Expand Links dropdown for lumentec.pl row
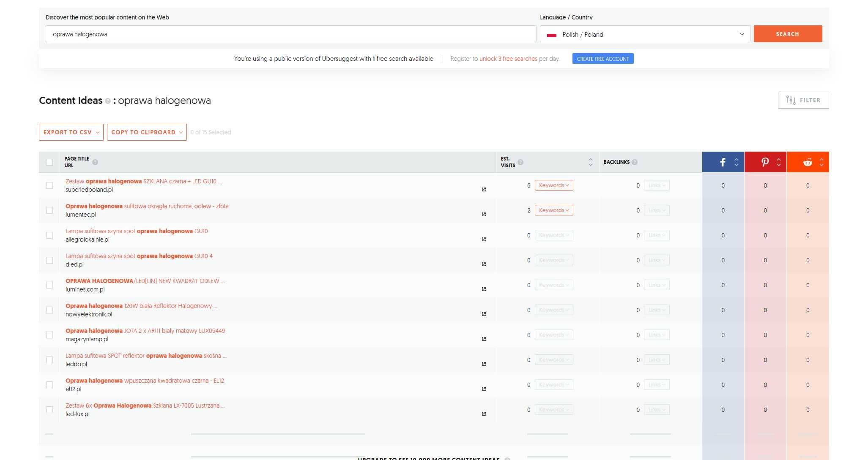The width and height of the screenshot is (868, 460). pos(657,210)
